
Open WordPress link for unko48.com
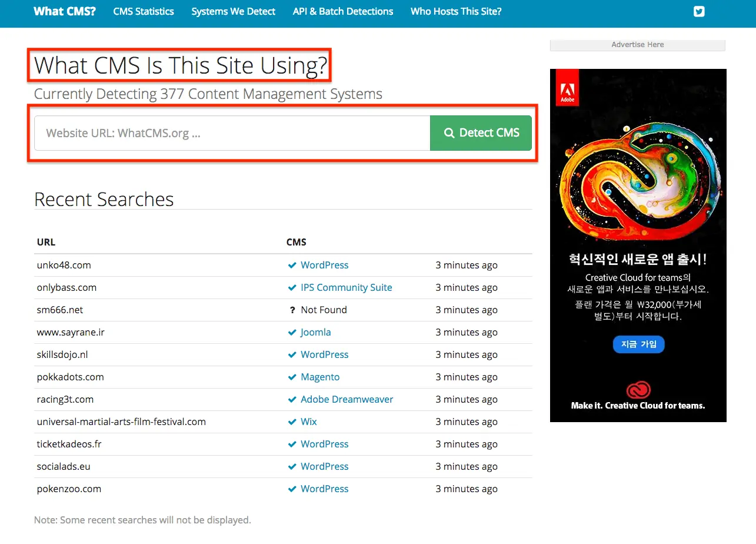(325, 265)
